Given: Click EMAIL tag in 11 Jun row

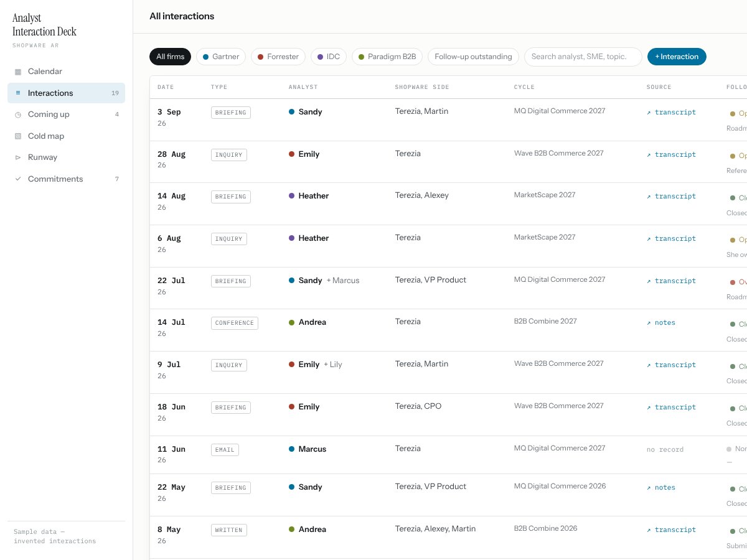Looking at the screenshot, I should [225, 449].
